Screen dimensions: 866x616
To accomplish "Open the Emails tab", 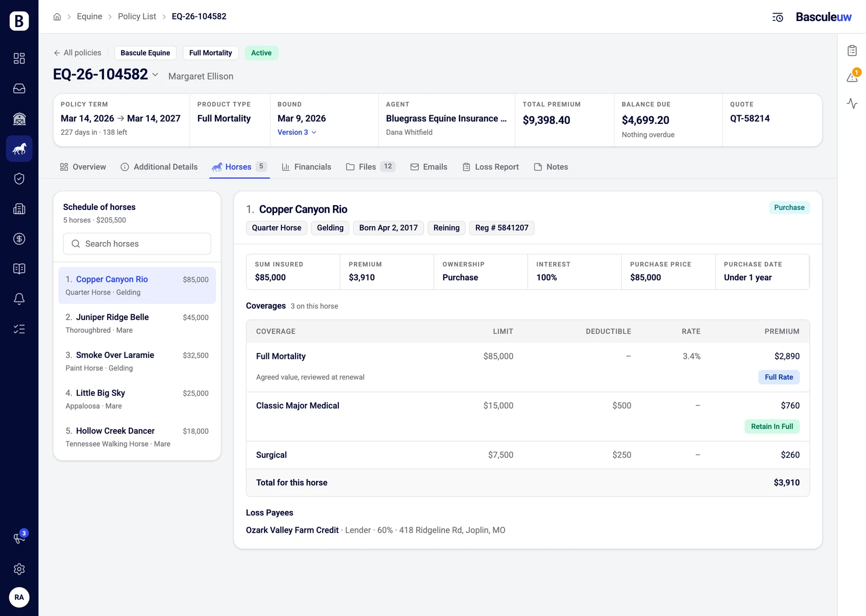I will point(429,167).
